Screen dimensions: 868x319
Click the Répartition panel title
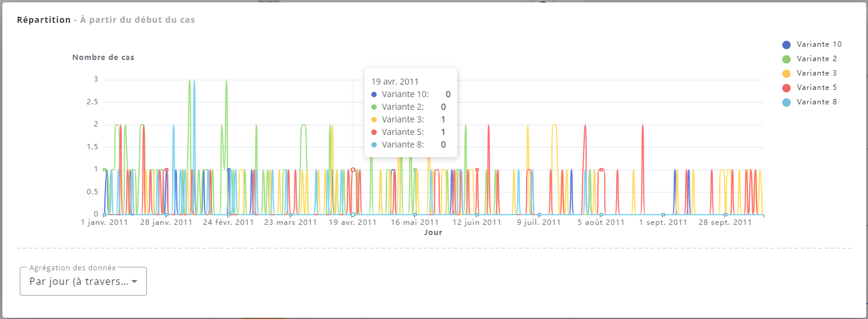[44, 20]
